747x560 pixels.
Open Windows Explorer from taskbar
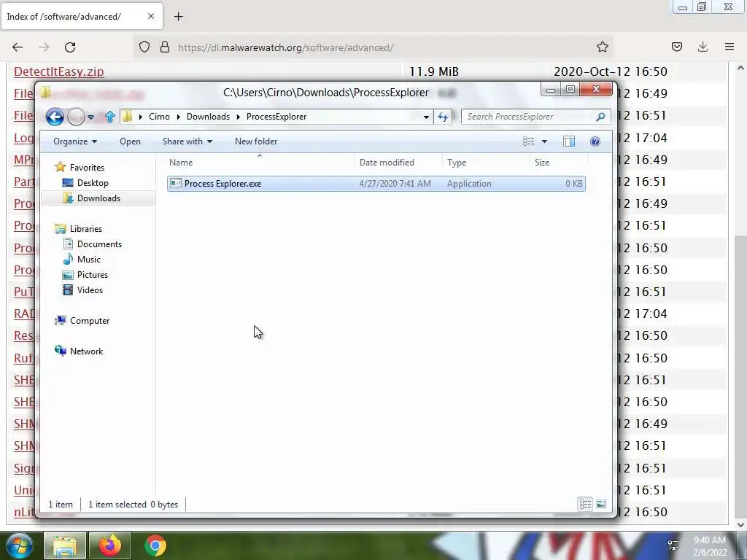(65, 545)
